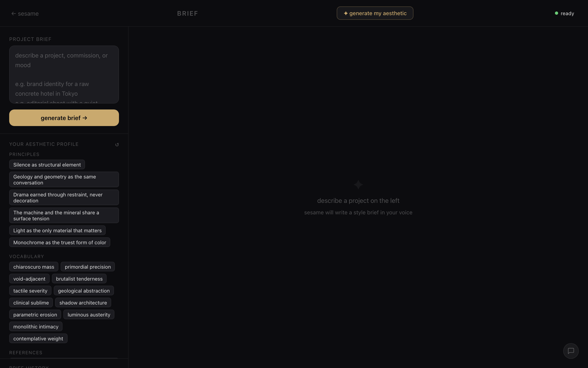Select 'The machine and the mineral' principle
588x368 pixels.
click(x=64, y=216)
